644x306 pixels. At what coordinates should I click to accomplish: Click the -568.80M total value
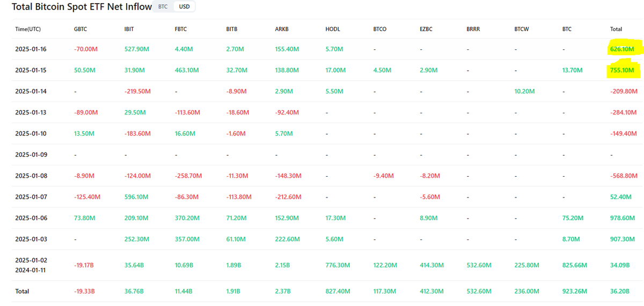point(624,176)
